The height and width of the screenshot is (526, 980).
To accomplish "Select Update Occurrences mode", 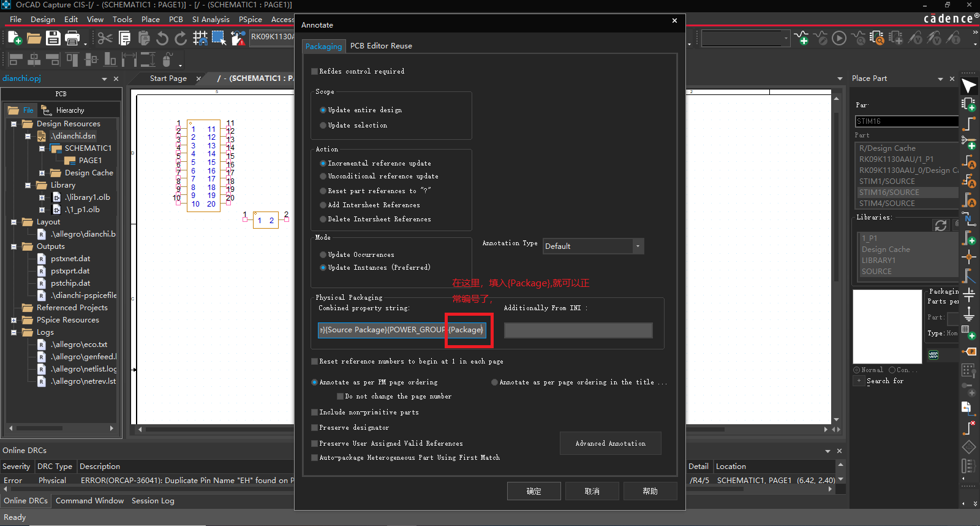I will click(x=323, y=254).
